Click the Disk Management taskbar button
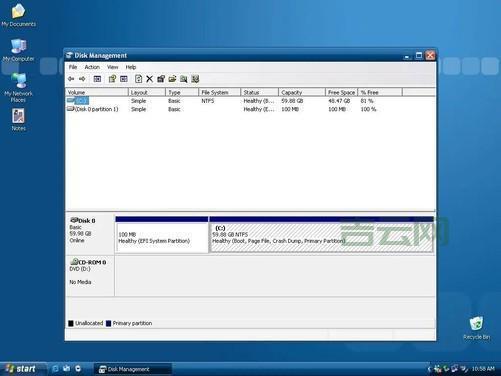Image resolution: width=501 pixels, height=376 pixels. (x=133, y=369)
